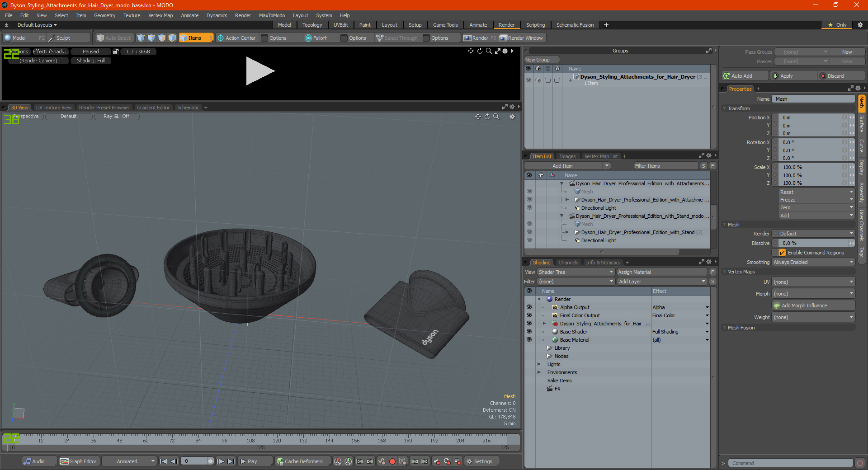Open Render Window
This screenshot has height=470, width=868.
pos(521,38)
